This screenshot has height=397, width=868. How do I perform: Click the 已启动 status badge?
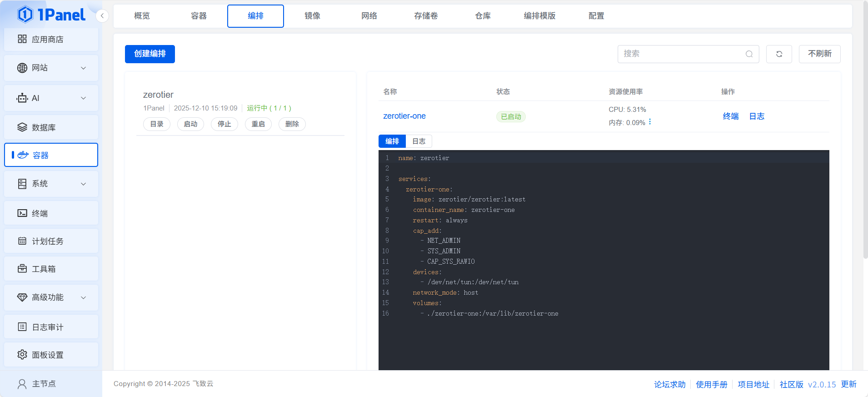tap(511, 117)
